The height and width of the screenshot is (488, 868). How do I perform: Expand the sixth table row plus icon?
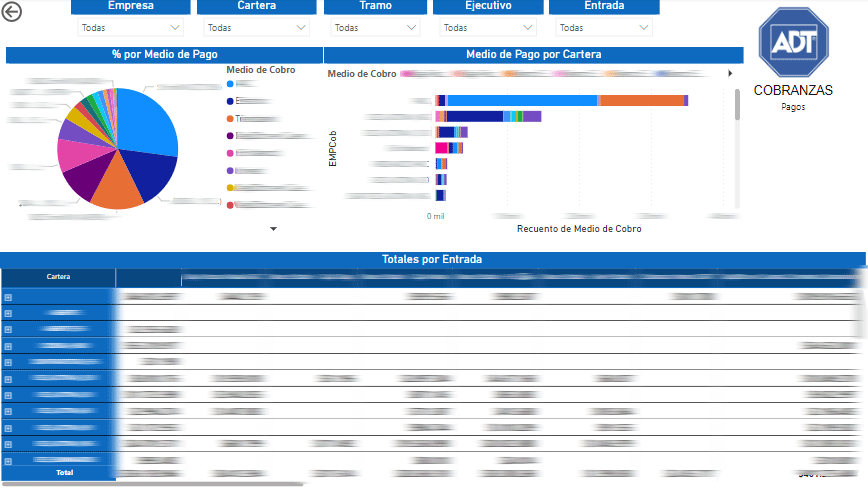click(x=8, y=380)
